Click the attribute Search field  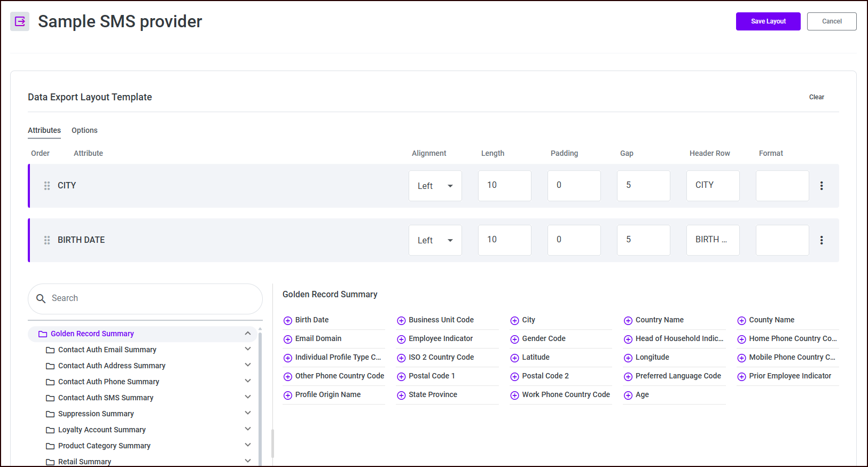[x=145, y=298]
